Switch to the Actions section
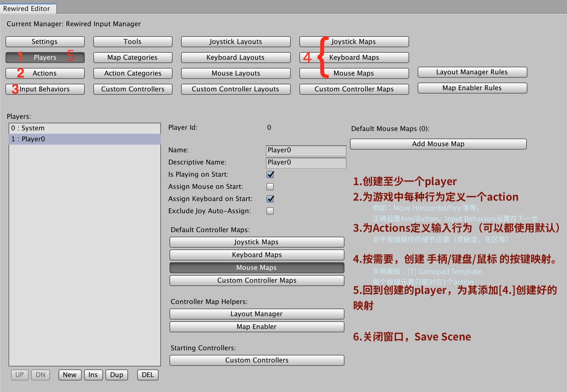Screen dimensions: 567x392 click(x=45, y=73)
